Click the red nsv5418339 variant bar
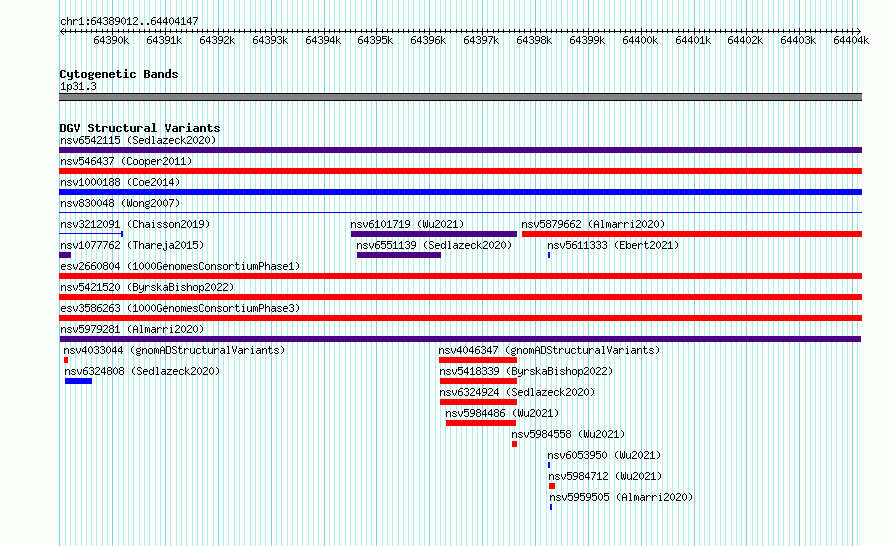 478,381
